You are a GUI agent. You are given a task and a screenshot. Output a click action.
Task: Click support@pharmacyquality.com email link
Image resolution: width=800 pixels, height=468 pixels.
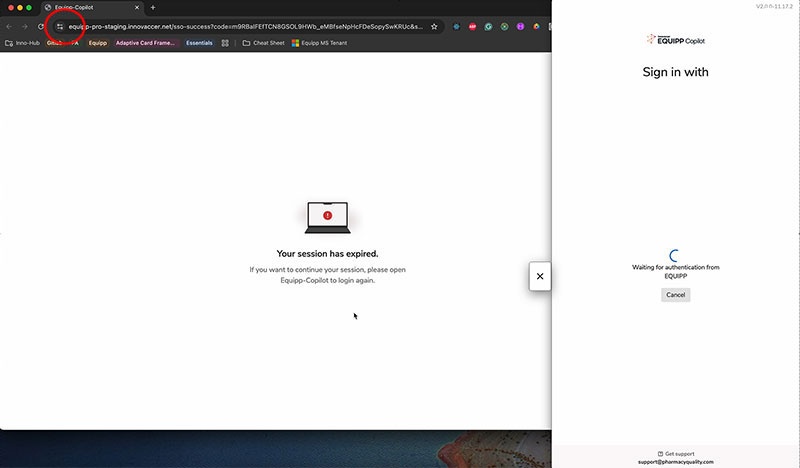tap(676, 462)
